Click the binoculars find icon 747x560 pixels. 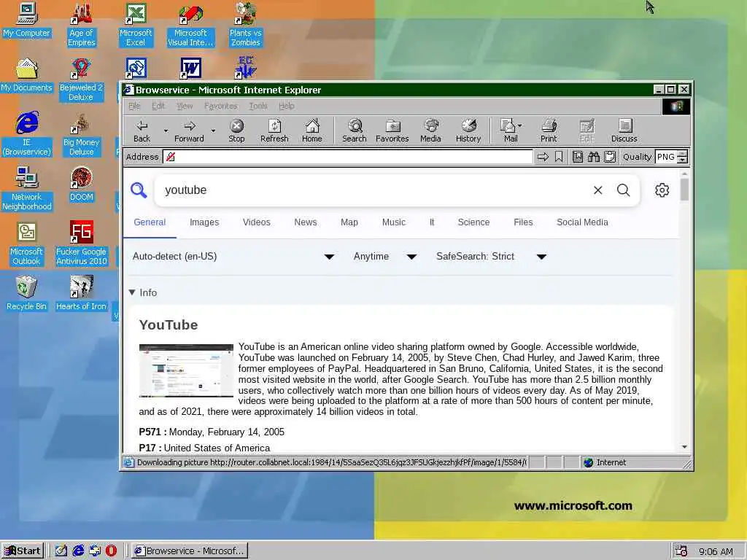[x=594, y=157]
